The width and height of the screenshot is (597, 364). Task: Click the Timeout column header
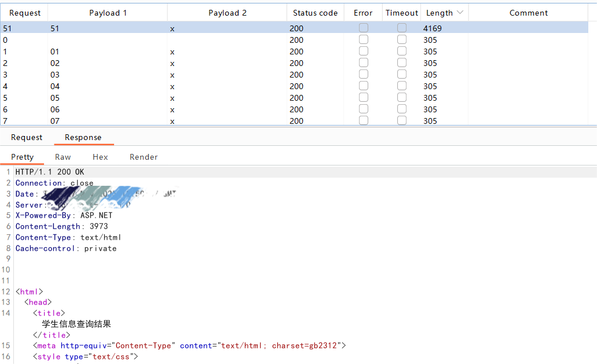[x=402, y=13]
